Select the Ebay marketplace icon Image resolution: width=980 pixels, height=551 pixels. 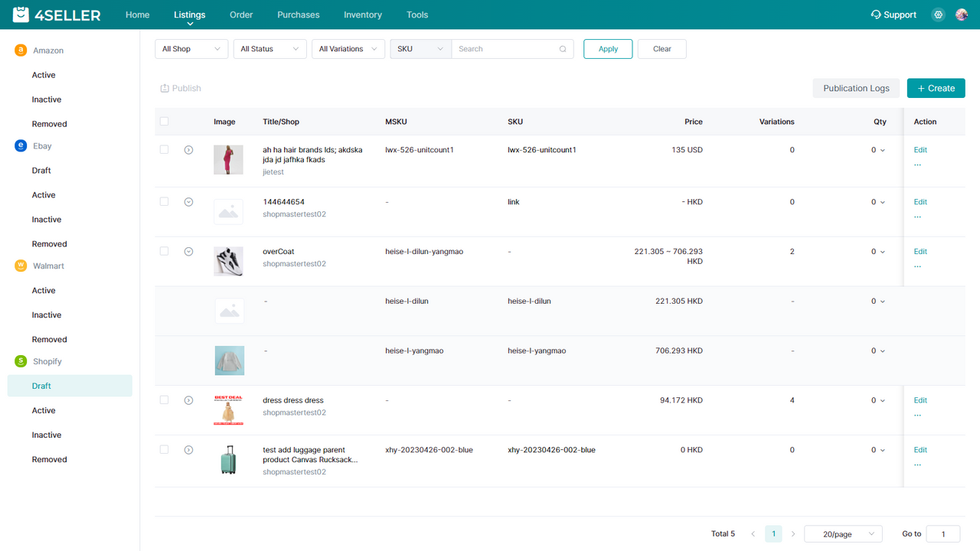point(20,145)
